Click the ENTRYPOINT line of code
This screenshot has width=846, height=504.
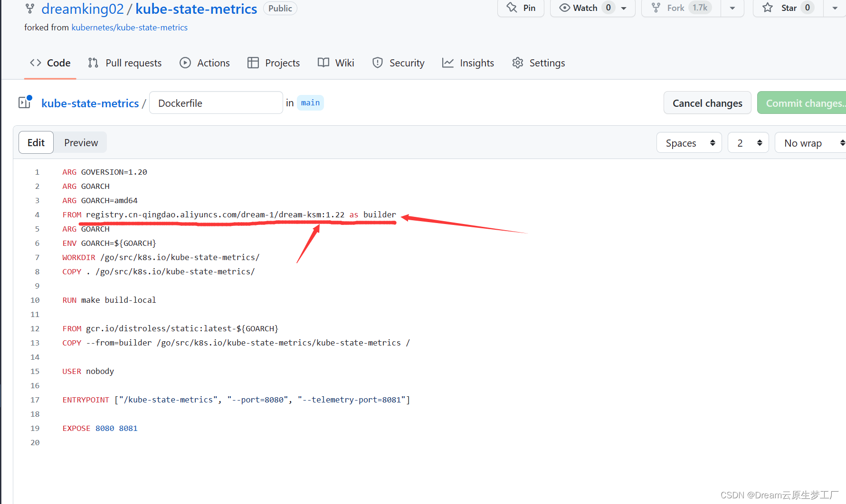pos(236,400)
